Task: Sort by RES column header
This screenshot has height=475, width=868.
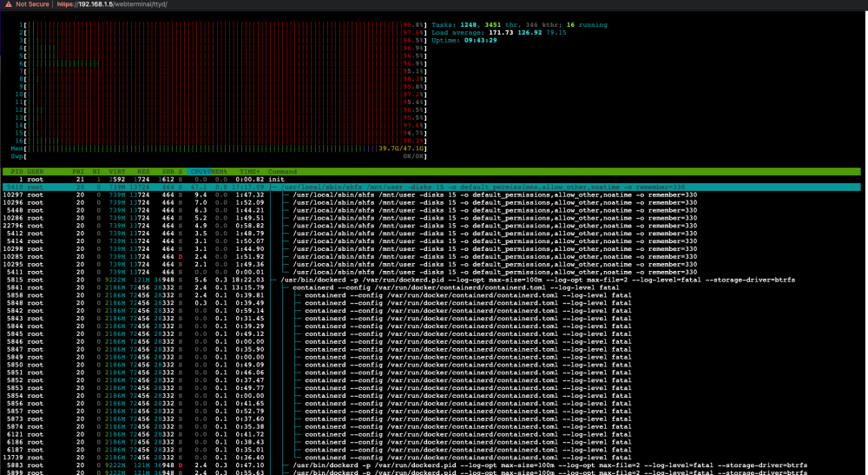Action: point(143,172)
